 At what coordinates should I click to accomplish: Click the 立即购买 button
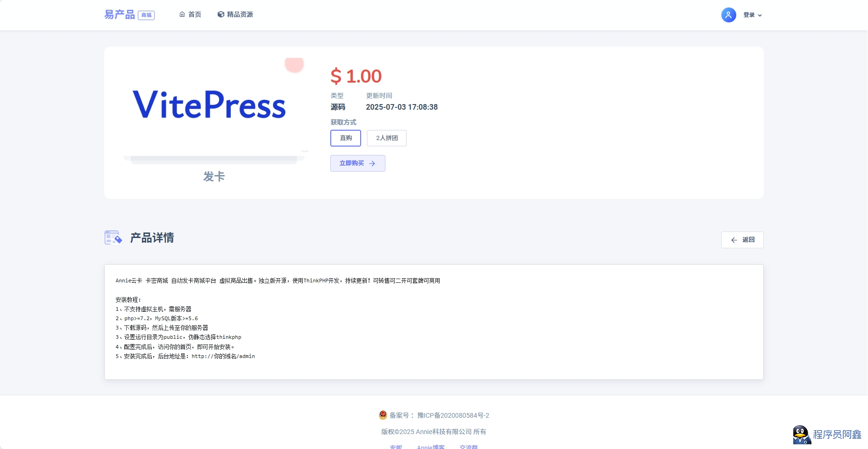(358, 163)
